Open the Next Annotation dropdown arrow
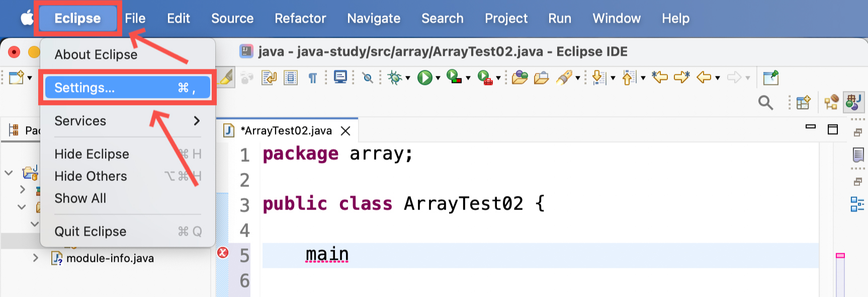 613,78
